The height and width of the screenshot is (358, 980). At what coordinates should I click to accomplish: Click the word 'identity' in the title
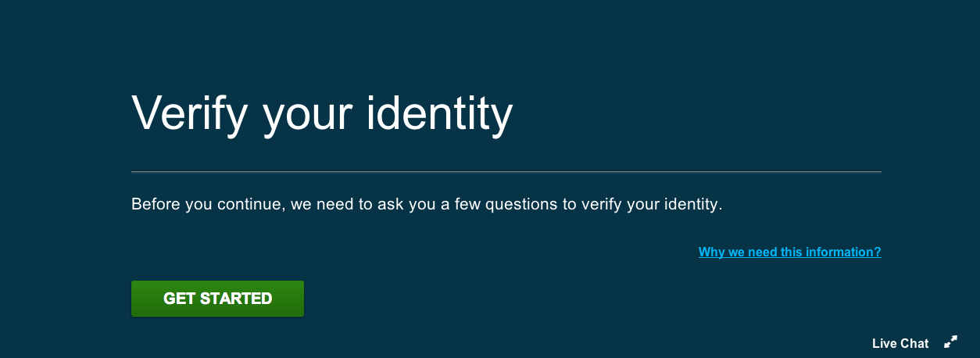click(x=439, y=114)
